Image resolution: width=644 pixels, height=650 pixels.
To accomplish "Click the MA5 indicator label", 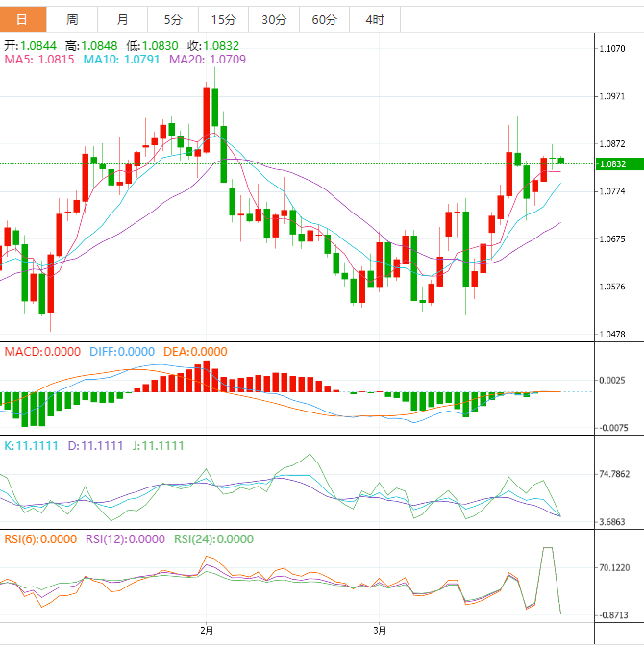I will [x=39, y=60].
